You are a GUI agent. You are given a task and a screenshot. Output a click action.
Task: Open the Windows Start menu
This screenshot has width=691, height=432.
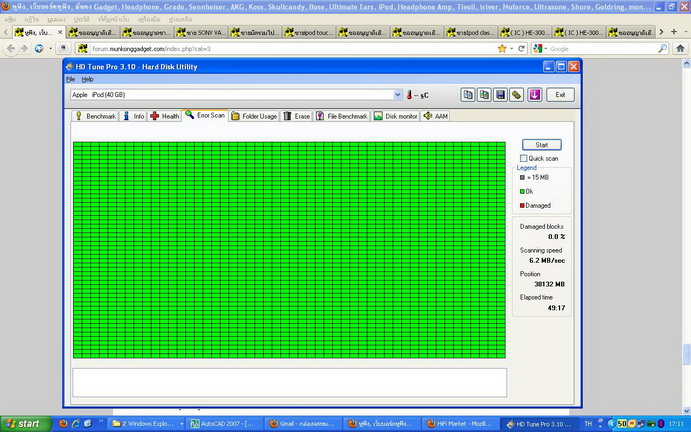(x=23, y=423)
